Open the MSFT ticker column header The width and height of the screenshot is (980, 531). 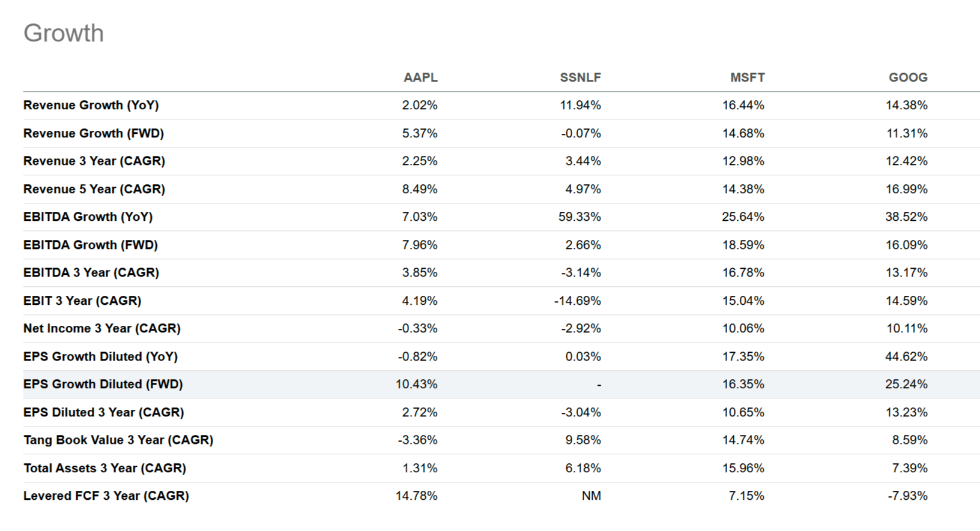[747, 77]
